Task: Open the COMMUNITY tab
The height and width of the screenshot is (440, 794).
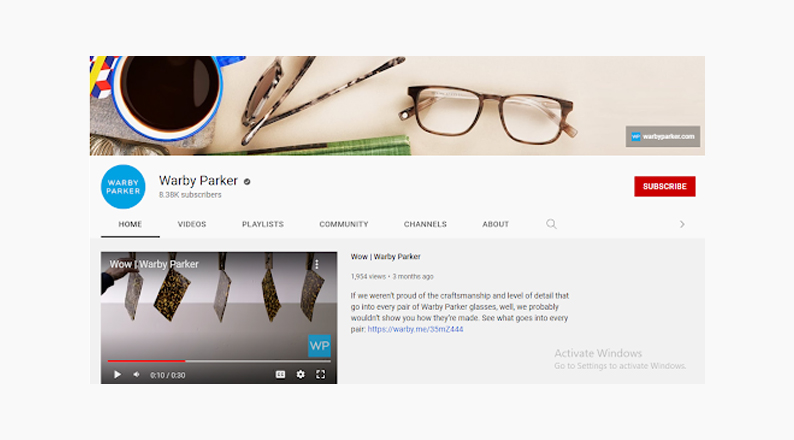Action: pyautogui.click(x=344, y=224)
